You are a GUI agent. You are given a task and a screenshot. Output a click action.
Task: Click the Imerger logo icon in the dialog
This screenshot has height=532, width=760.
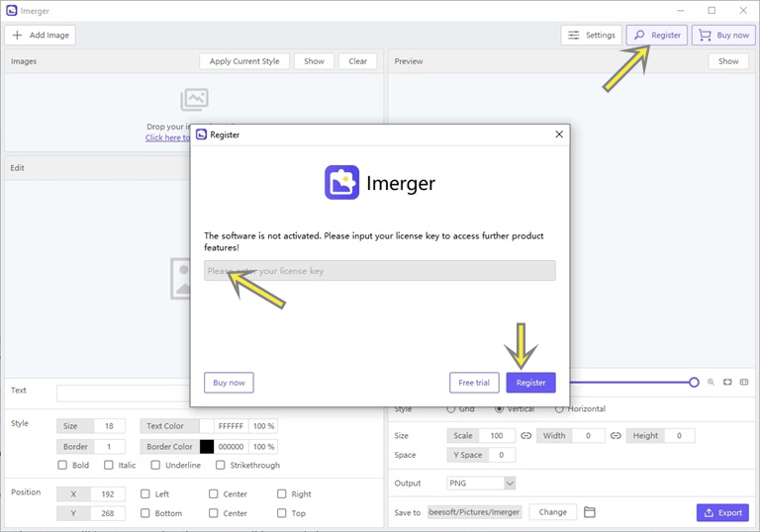pyautogui.click(x=341, y=183)
